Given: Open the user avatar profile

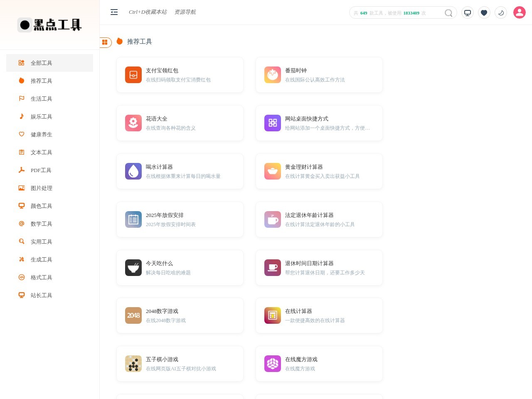Looking at the screenshot, I should (x=520, y=12).
